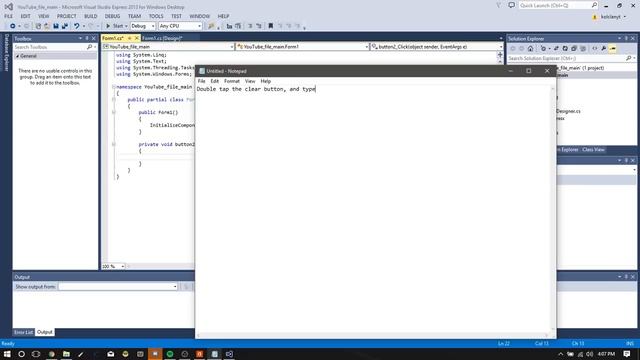The image size is (640, 360).
Task: Click the Save All toolbar icon
Action: click(64, 26)
